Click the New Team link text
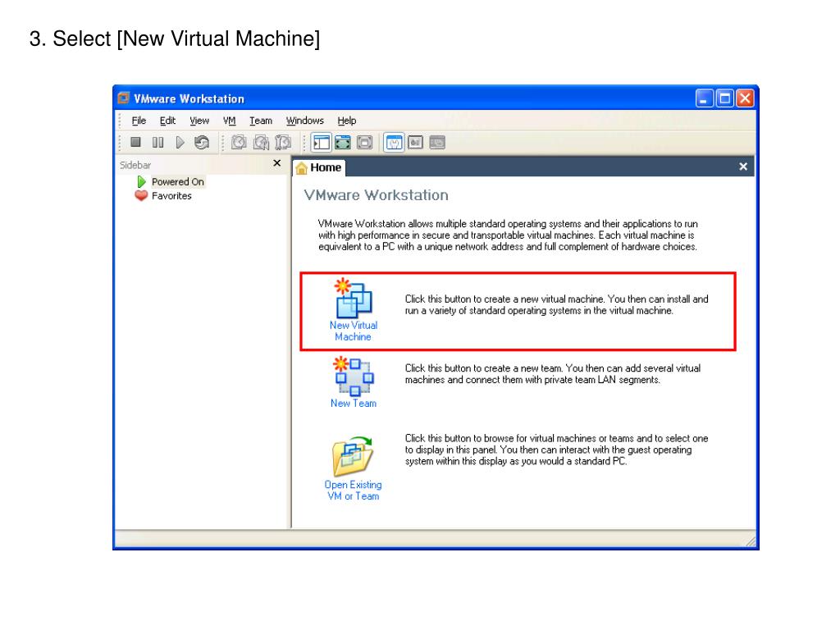This screenshot has height=630, width=840. (353, 404)
